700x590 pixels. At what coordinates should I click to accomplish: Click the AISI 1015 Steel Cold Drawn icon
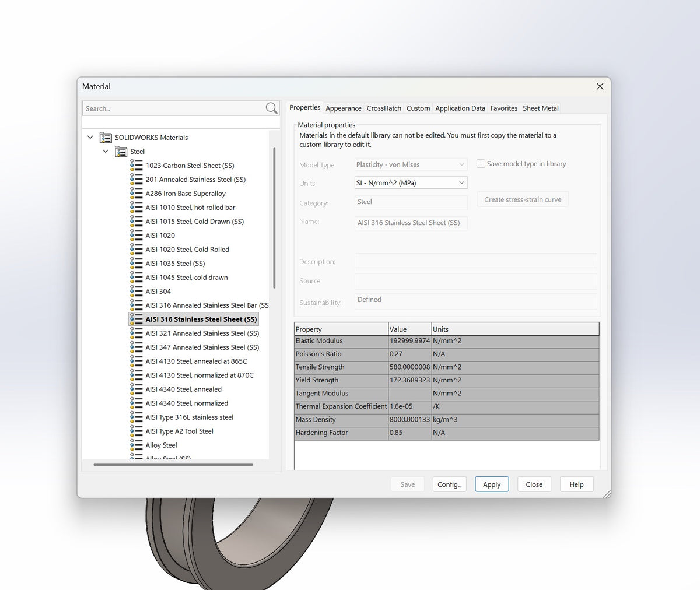pos(136,222)
